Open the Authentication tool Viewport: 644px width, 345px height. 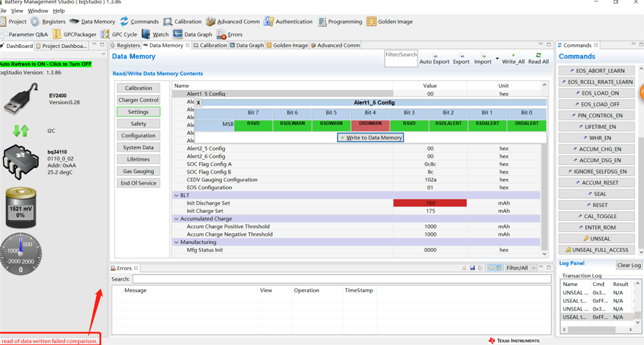[288, 21]
